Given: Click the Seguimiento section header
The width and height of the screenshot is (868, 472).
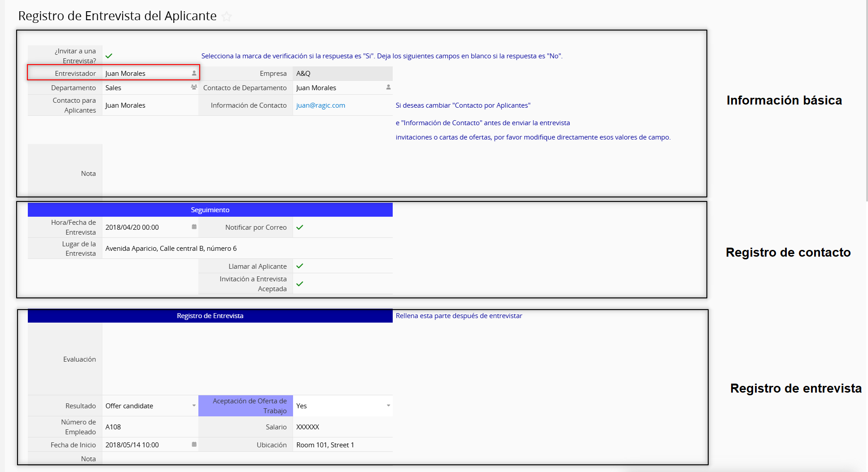Looking at the screenshot, I should coord(210,210).
